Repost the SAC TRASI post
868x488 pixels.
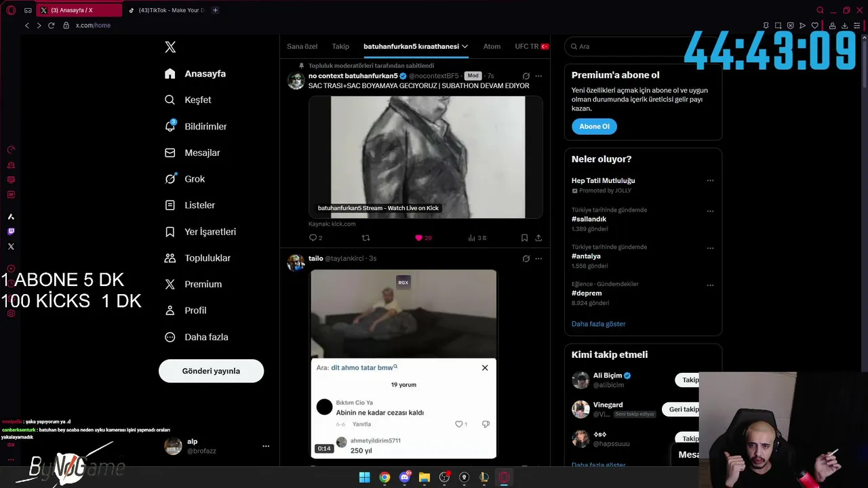366,238
